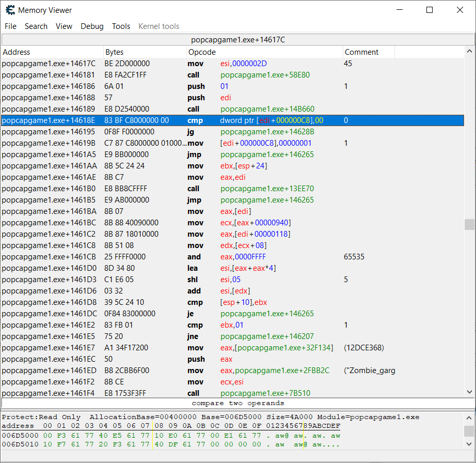Click the Comment column header
Screen dimensions: 476x463
tap(369, 52)
